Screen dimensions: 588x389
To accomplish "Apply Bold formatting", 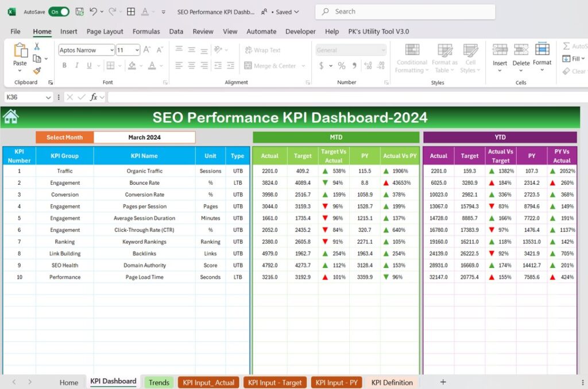I will coord(64,65).
